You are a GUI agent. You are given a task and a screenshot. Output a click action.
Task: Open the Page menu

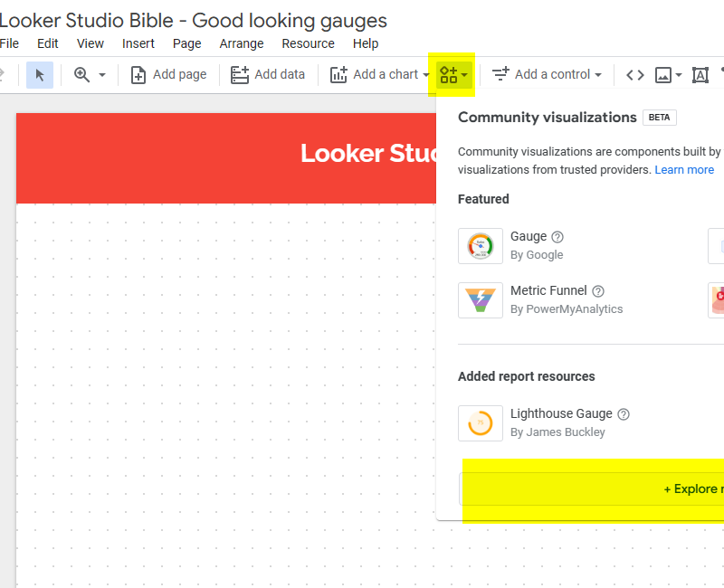pyautogui.click(x=187, y=43)
